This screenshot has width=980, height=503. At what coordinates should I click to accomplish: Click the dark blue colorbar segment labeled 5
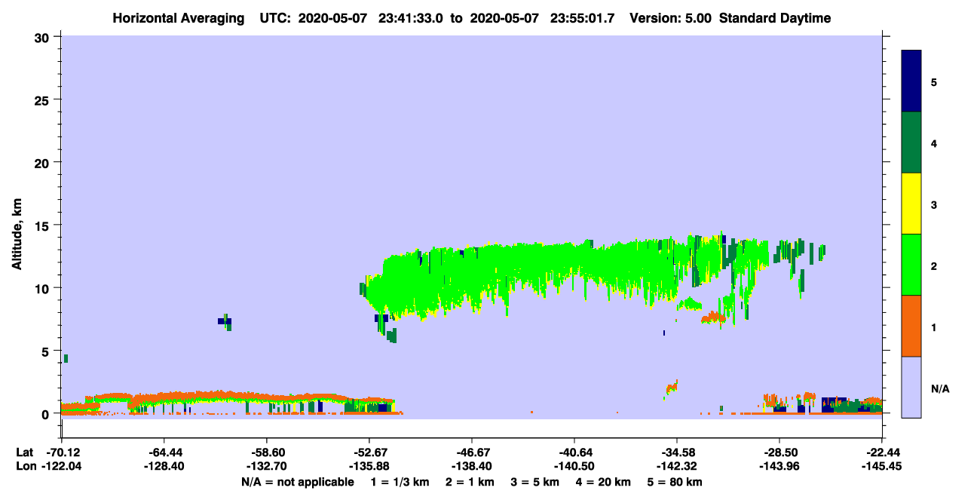(911, 81)
